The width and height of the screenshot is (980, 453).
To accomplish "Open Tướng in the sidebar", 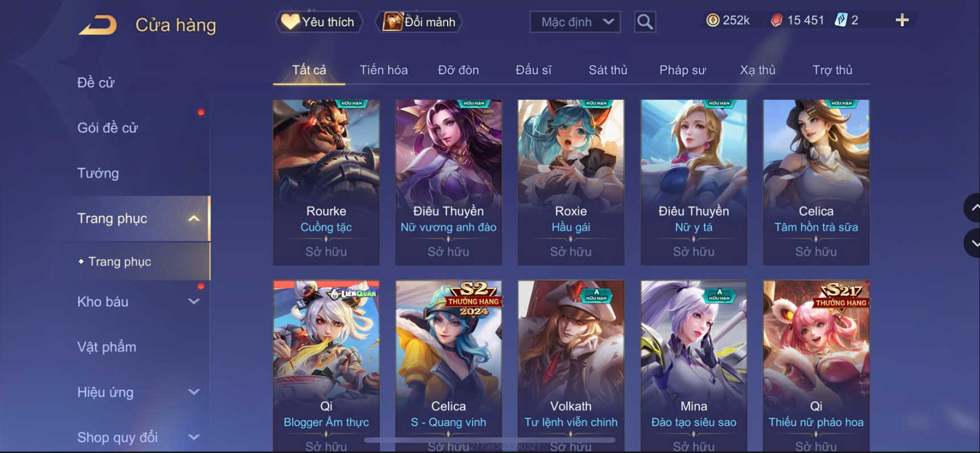I will click(98, 173).
